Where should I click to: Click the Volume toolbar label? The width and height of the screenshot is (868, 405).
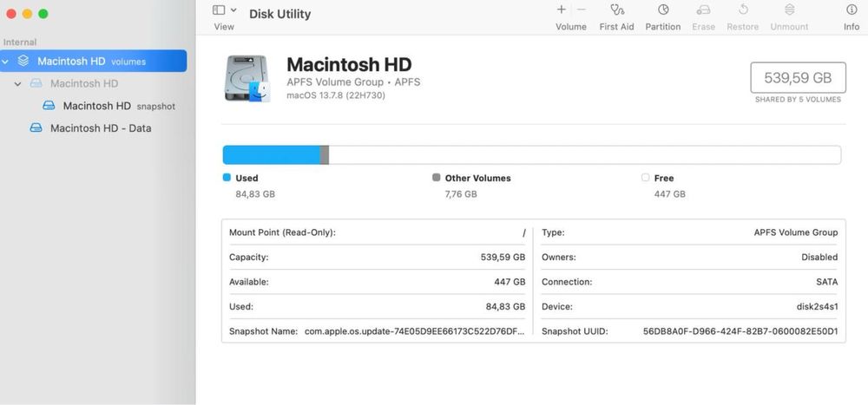(x=571, y=27)
